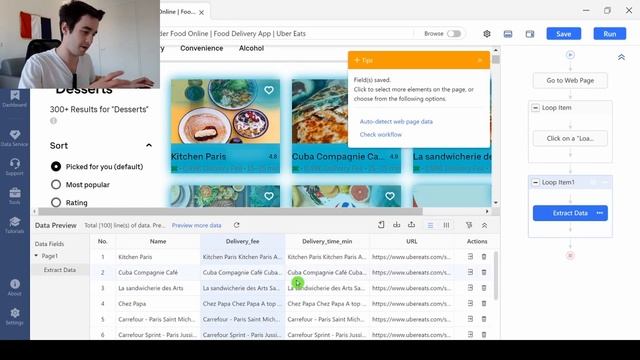Click Preview more data link
This screenshot has height=360, width=640.
[196, 225]
